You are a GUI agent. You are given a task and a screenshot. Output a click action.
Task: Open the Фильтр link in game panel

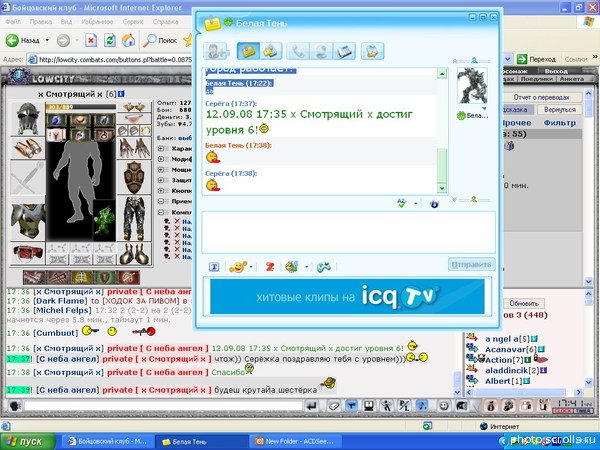(x=559, y=123)
